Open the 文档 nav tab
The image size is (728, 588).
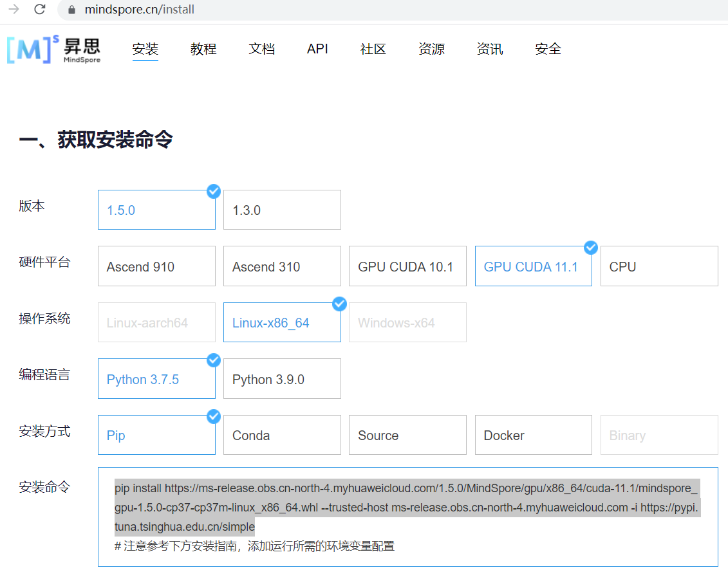click(262, 49)
